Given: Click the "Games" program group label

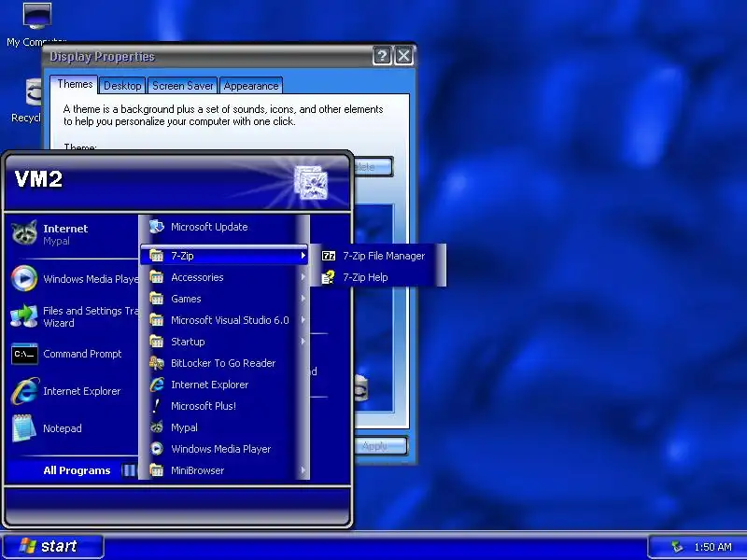Looking at the screenshot, I should [x=186, y=299].
